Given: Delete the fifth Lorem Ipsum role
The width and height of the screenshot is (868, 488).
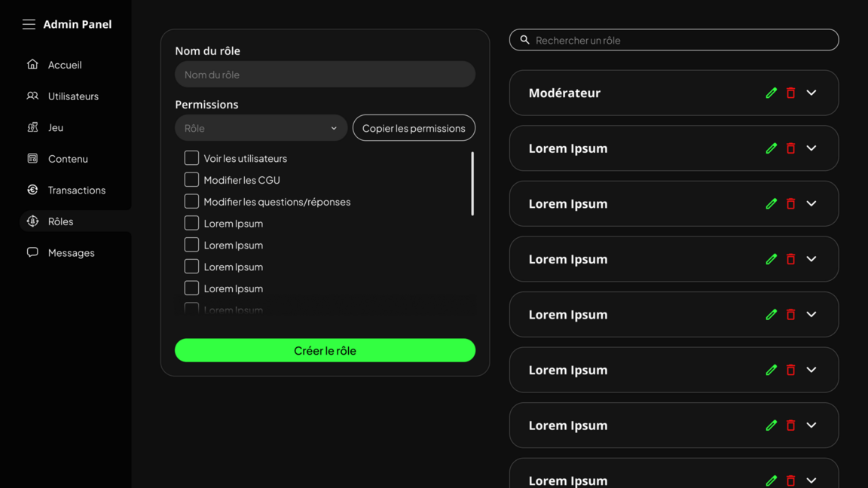Looking at the screenshot, I should tap(790, 370).
